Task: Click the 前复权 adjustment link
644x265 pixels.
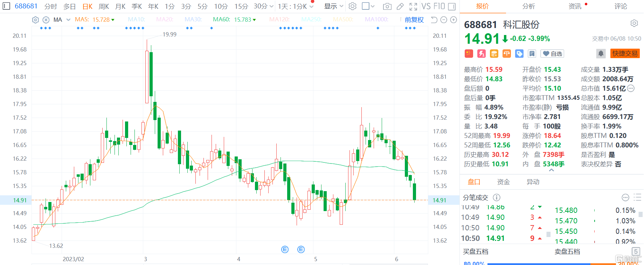Action: click(x=414, y=20)
